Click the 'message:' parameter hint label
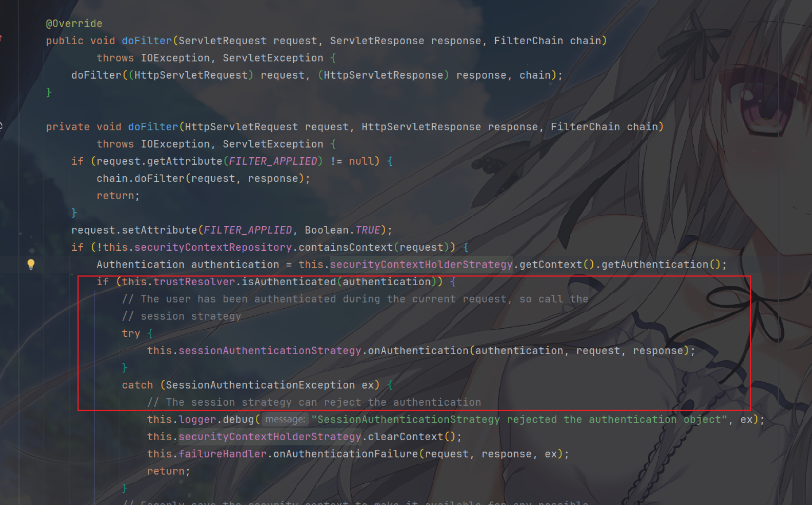812x505 pixels. pyautogui.click(x=285, y=419)
